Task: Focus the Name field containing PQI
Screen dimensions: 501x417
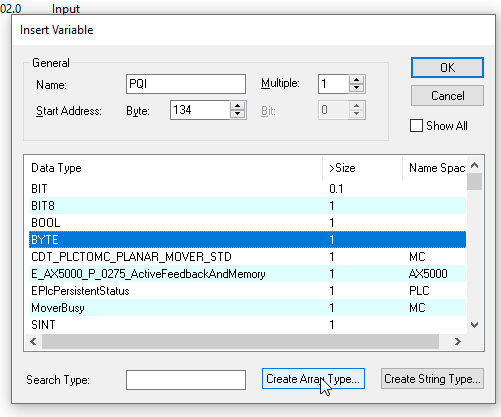Action: (x=186, y=84)
